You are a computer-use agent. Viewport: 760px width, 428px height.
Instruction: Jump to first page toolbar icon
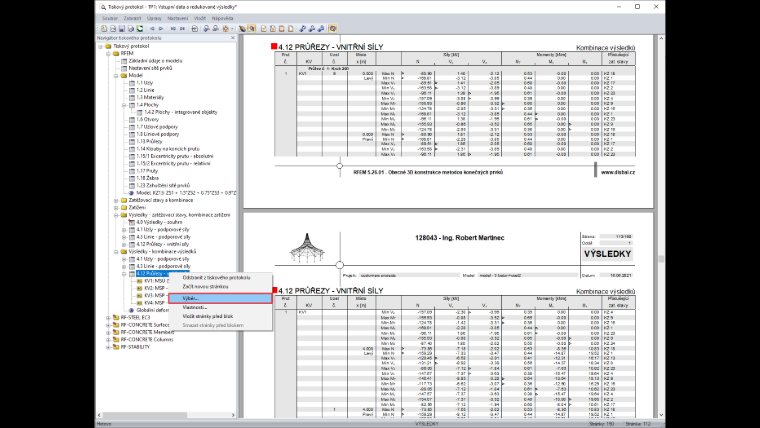point(174,29)
